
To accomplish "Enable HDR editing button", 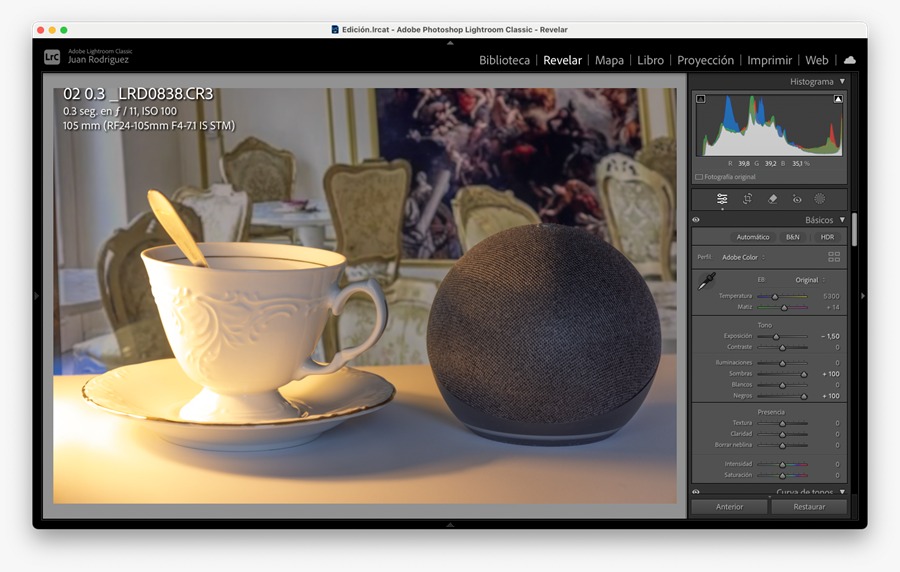I will 827,237.
